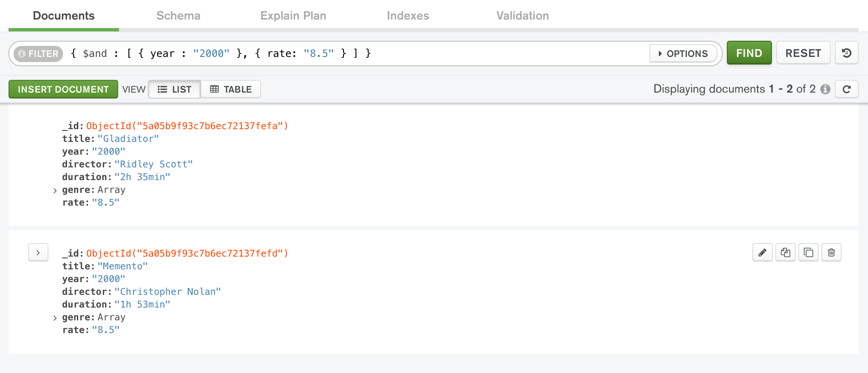
Task: Switch to the Explain Plan tab
Action: coord(293,16)
